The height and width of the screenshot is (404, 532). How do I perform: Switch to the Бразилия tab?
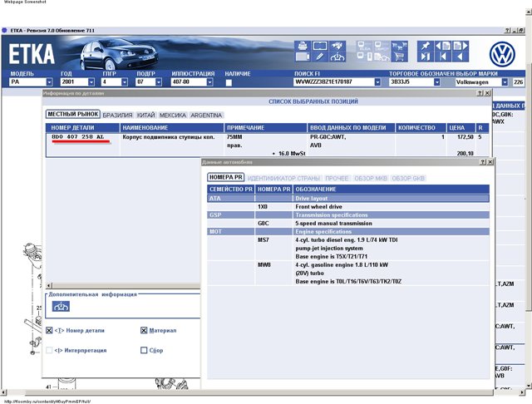point(117,116)
